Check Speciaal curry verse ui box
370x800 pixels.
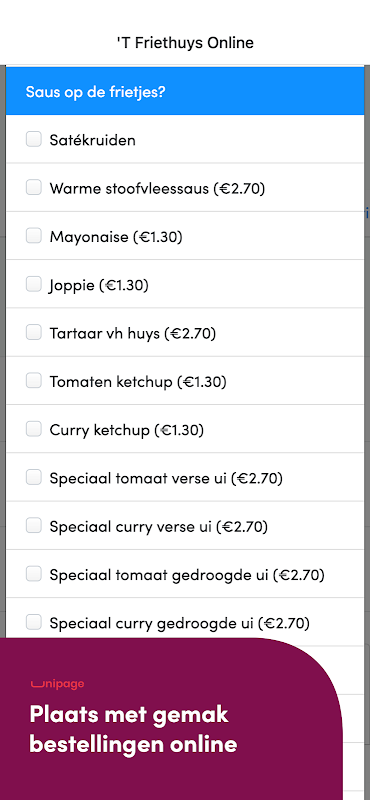click(34, 525)
